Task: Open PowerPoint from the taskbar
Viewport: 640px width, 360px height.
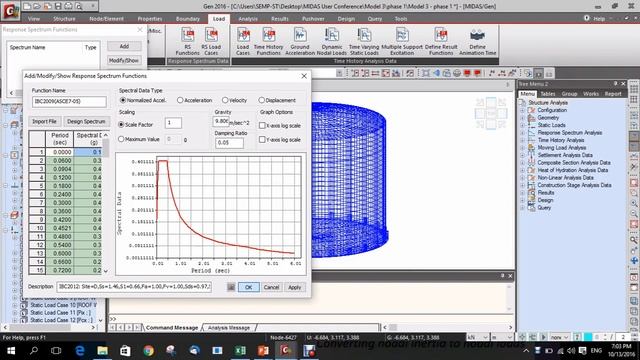Action: [263, 350]
